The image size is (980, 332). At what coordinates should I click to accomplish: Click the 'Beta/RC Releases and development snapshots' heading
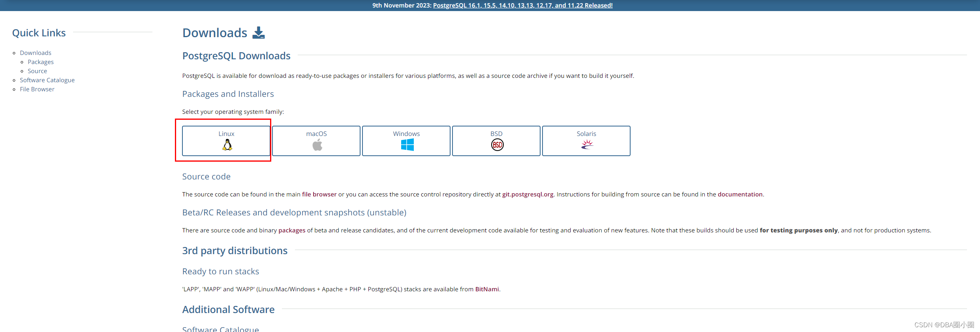click(x=294, y=212)
